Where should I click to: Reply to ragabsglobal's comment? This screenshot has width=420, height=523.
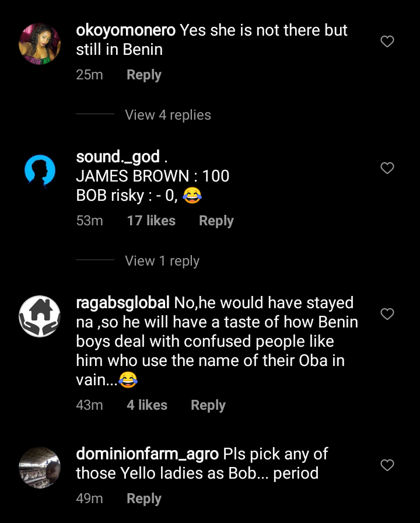click(208, 406)
